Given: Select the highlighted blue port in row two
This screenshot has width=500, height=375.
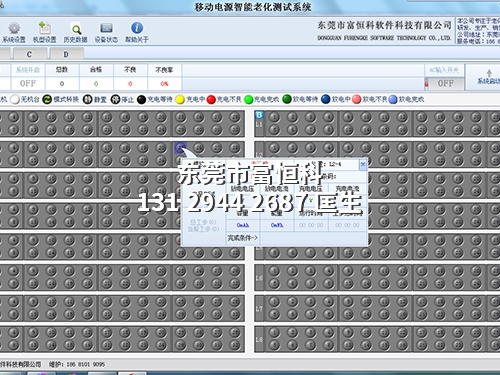Looking at the screenshot, I should click(x=180, y=147).
